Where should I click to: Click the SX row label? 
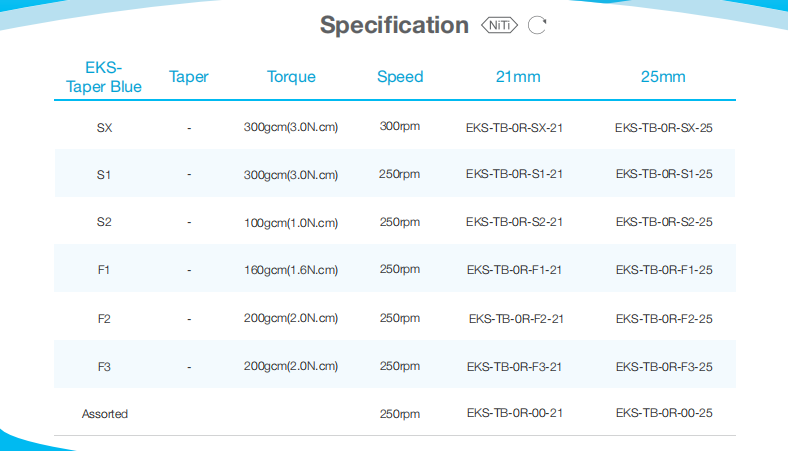coord(104,128)
